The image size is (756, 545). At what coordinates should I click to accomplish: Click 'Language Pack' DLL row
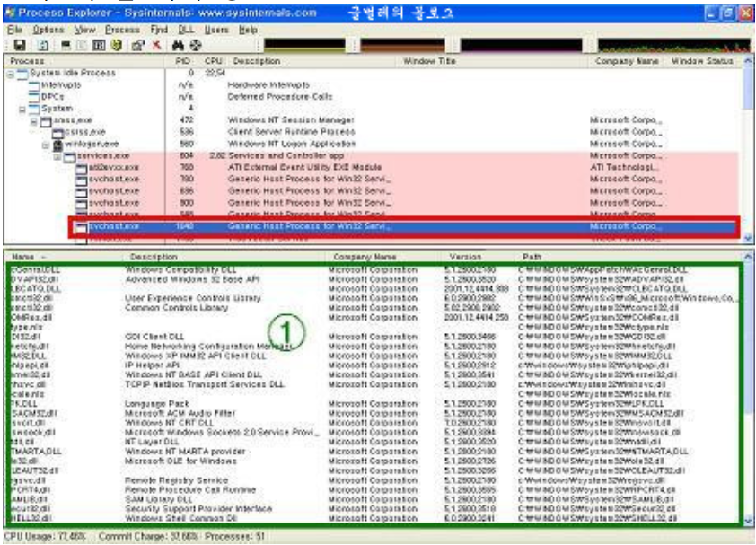(x=374, y=404)
